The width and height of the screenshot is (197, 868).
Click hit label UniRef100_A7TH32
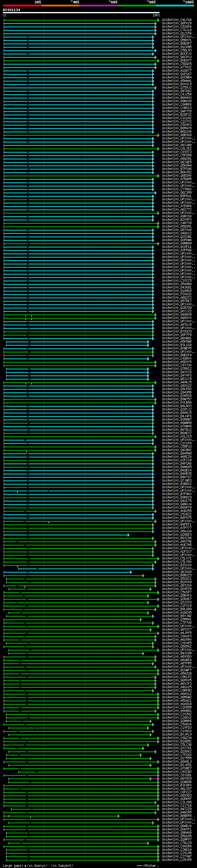click(177, 67)
